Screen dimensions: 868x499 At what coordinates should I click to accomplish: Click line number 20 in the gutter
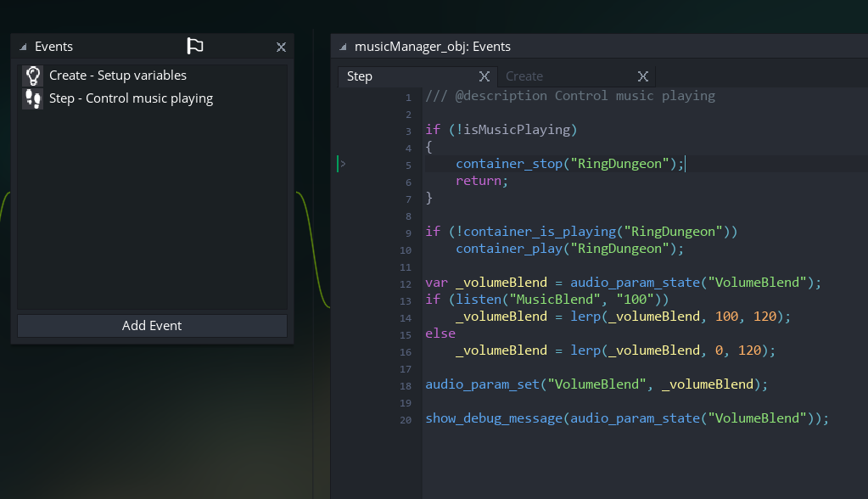coord(406,420)
